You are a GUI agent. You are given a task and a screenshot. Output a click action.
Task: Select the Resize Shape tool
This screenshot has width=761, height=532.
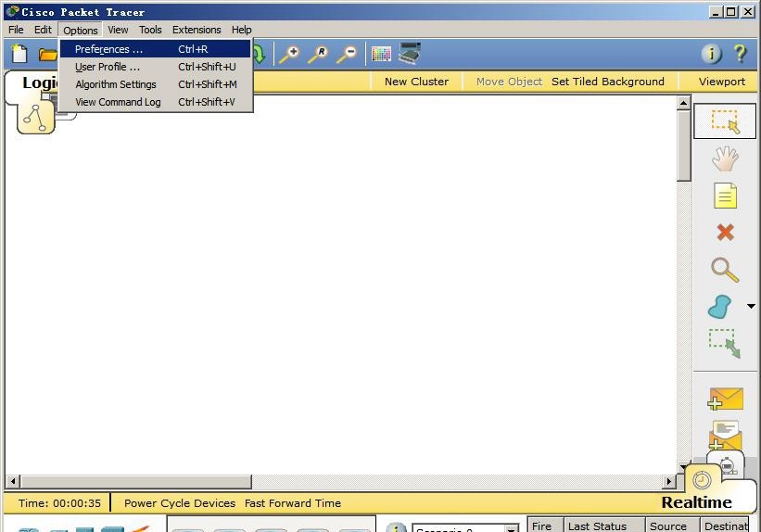coord(725,343)
